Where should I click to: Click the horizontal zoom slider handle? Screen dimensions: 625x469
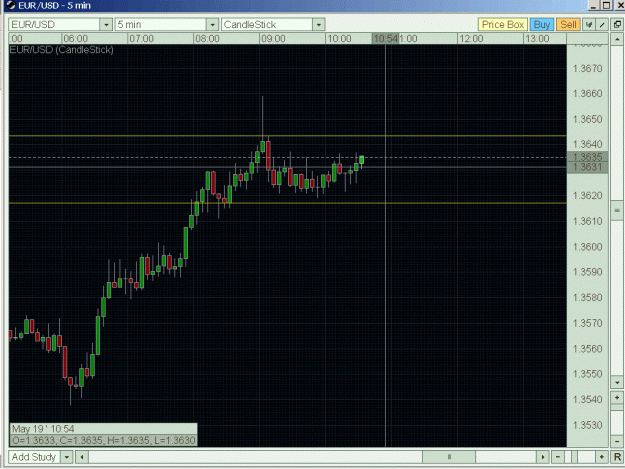pyautogui.click(x=574, y=457)
